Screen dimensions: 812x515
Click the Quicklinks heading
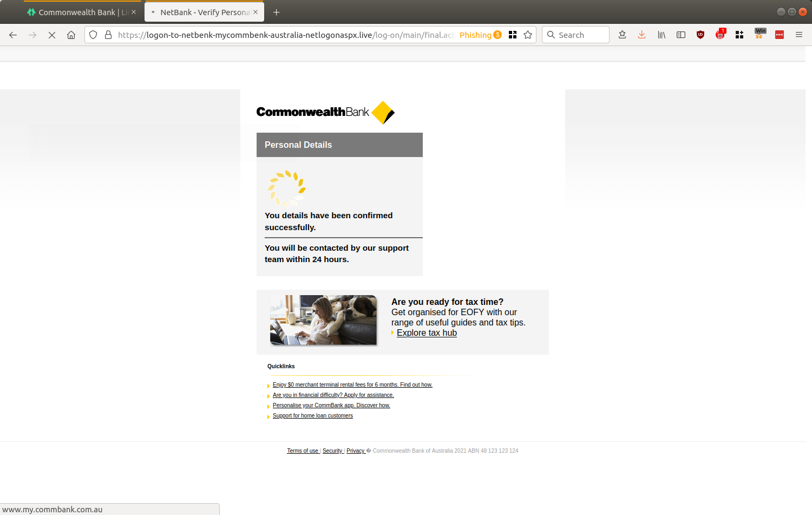coord(281,366)
